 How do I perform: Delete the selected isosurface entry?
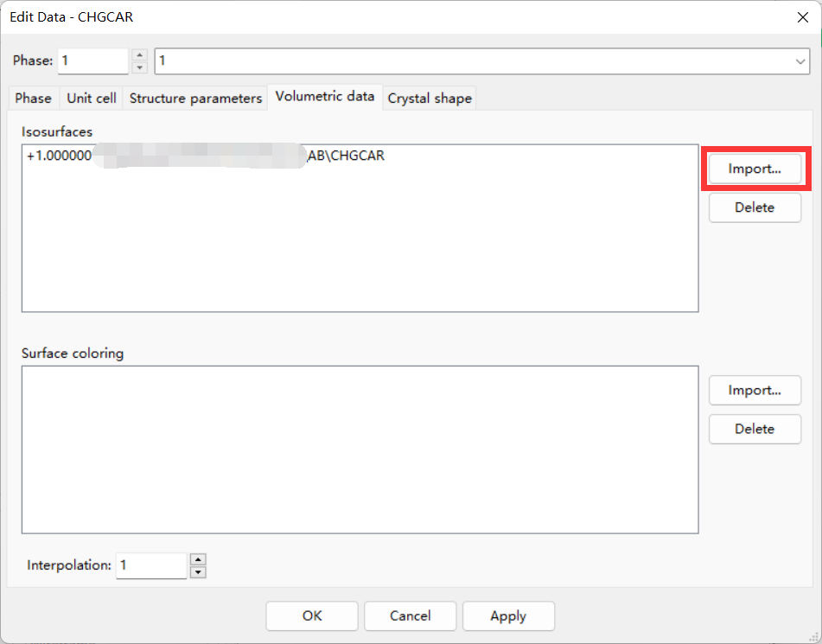(755, 207)
